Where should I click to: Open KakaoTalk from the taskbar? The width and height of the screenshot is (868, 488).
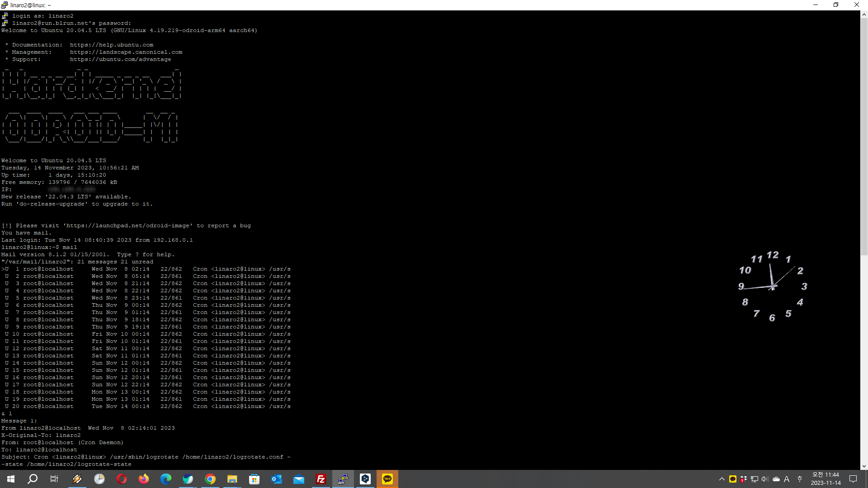click(x=387, y=479)
